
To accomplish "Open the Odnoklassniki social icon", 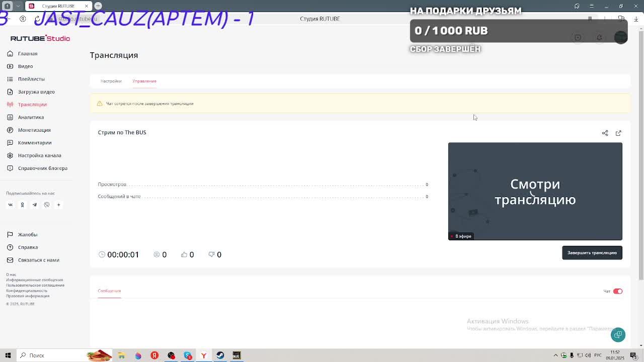I will 22,205.
